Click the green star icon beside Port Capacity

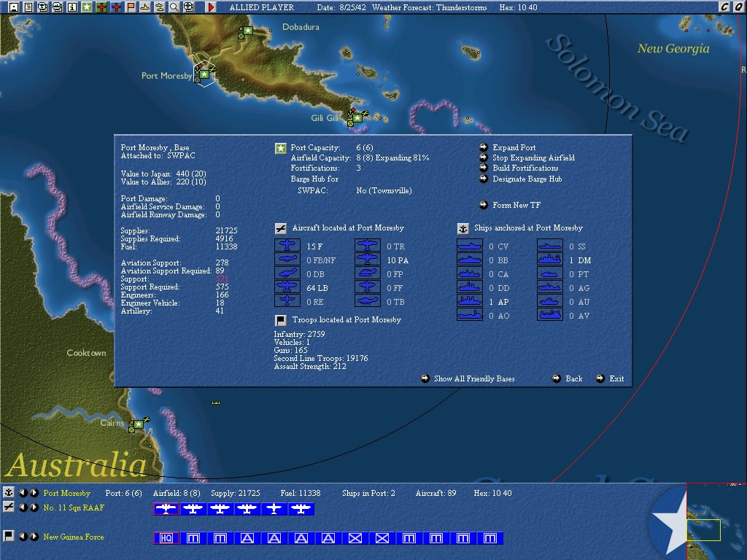281,149
